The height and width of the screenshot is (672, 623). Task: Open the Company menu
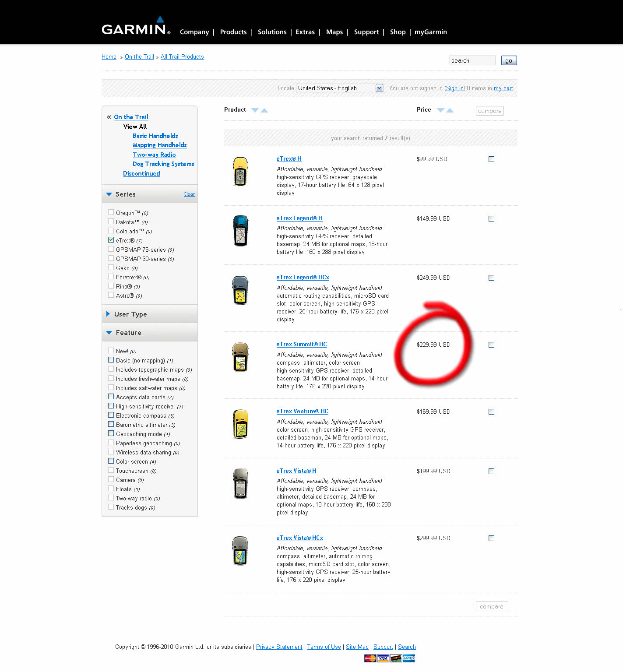point(194,32)
